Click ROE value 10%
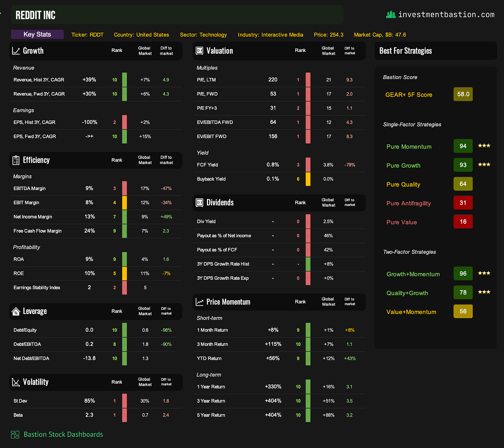The image size is (504, 448). click(x=90, y=274)
